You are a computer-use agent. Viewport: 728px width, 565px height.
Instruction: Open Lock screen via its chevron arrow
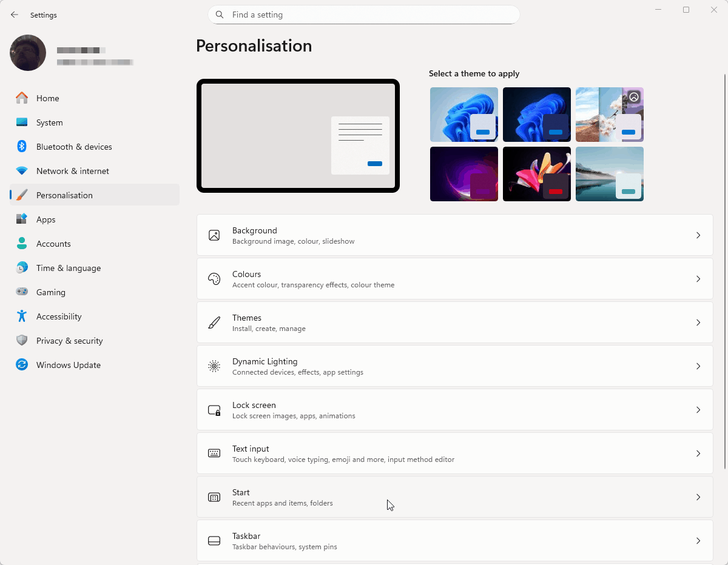pos(698,410)
